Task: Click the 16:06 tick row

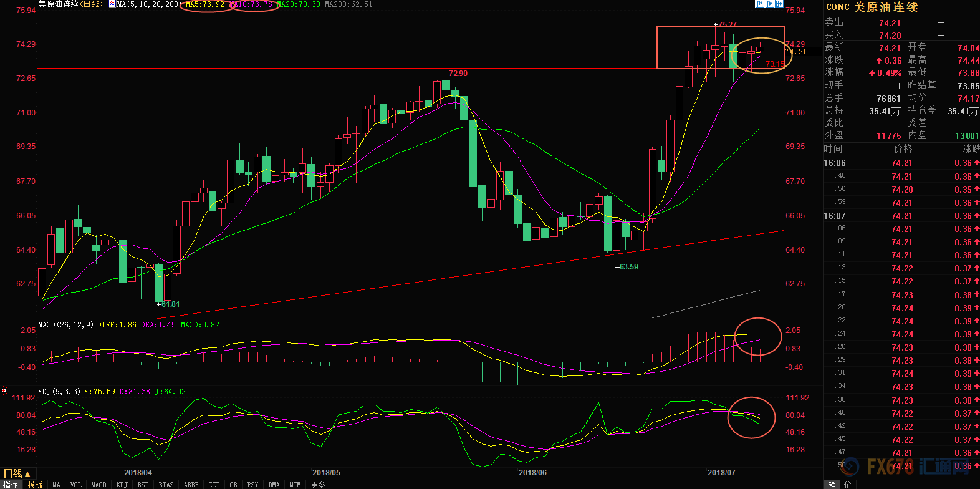Action: tap(901, 163)
